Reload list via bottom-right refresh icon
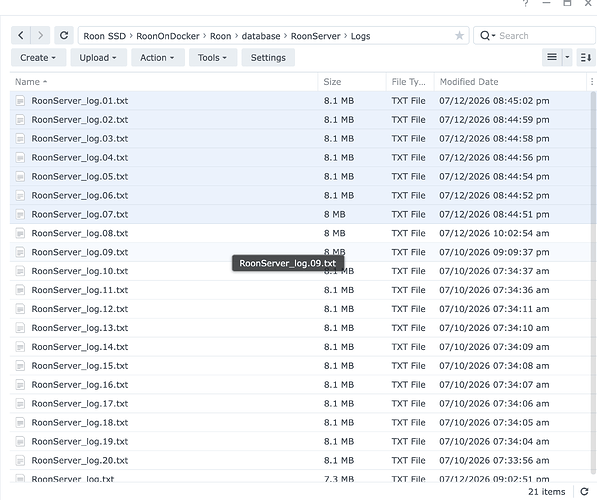Screen dimensions: 597x500 (x=584, y=492)
